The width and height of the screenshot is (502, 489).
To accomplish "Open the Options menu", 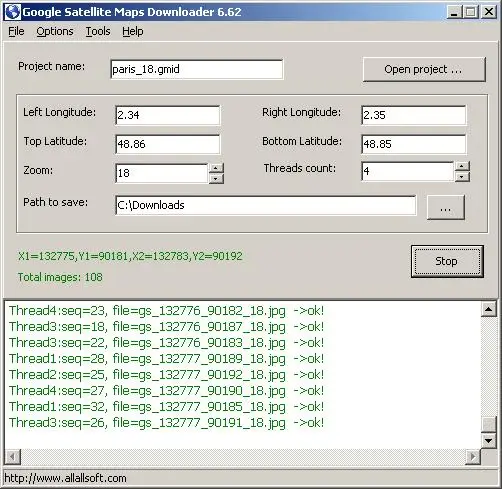I will click(x=55, y=31).
